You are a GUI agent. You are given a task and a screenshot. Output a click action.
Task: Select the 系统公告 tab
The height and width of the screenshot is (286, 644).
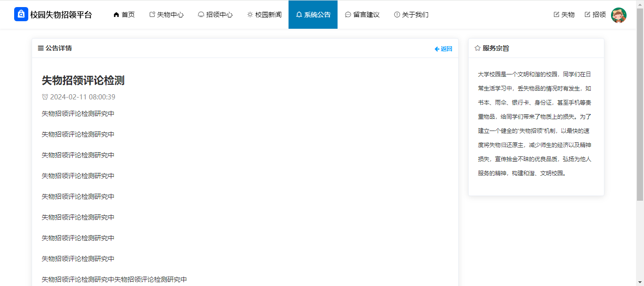(313, 15)
